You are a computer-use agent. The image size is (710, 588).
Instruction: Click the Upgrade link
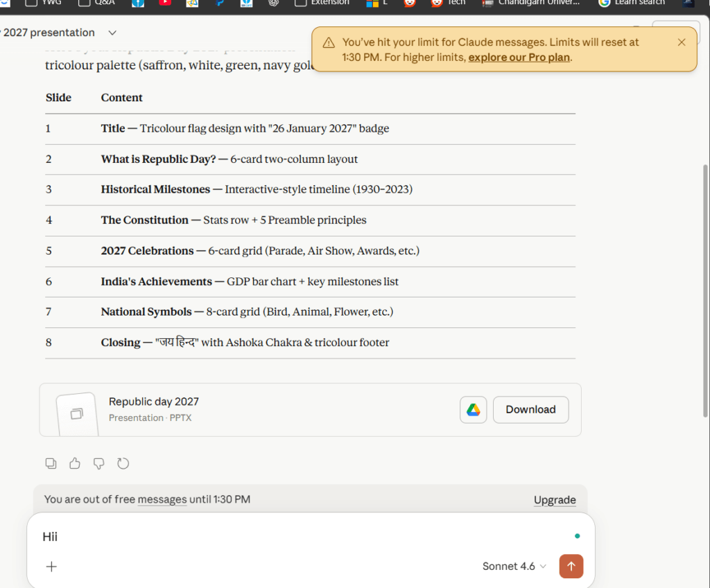coord(555,500)
